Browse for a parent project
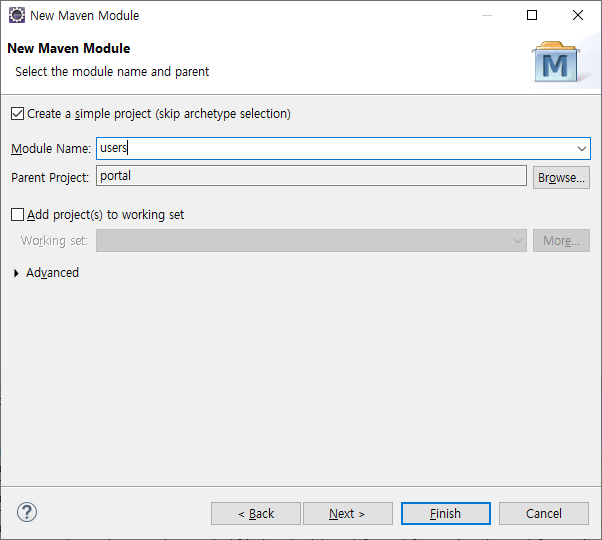 (x=561, y=178)
